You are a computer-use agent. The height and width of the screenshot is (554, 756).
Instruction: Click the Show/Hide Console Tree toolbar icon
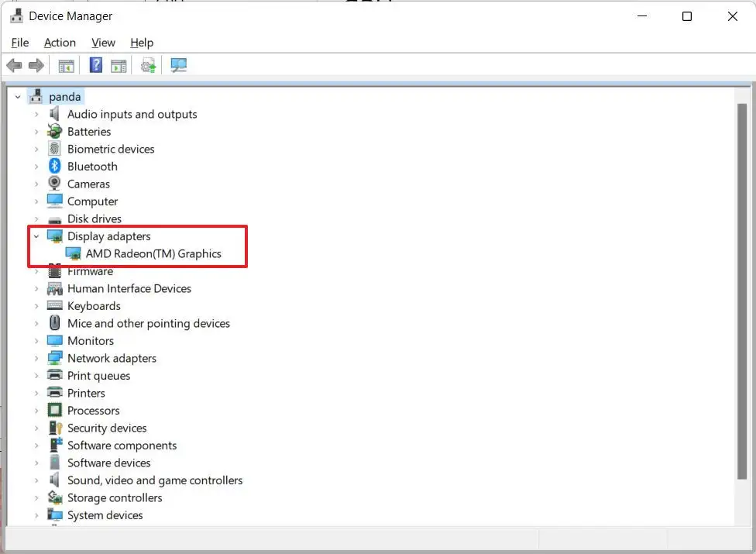click(66, 65)
